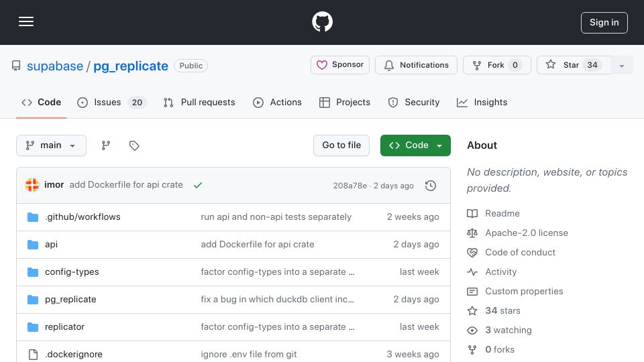Viewport: 644px width, 362px height.
Task: Click the note icon beside Custom properties
Action: pyautogui.click(x=472, y=292)
